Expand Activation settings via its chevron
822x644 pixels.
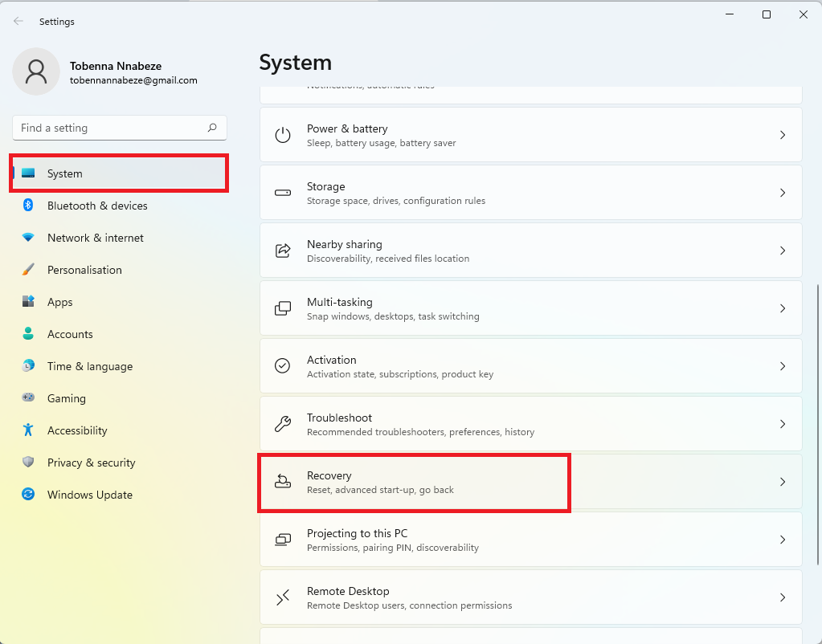pos(783,366)
